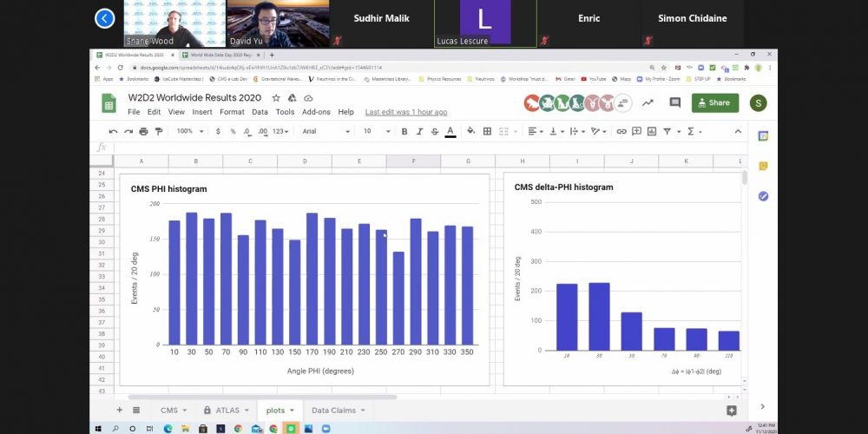Toggle bold formatting

[404, 131]
